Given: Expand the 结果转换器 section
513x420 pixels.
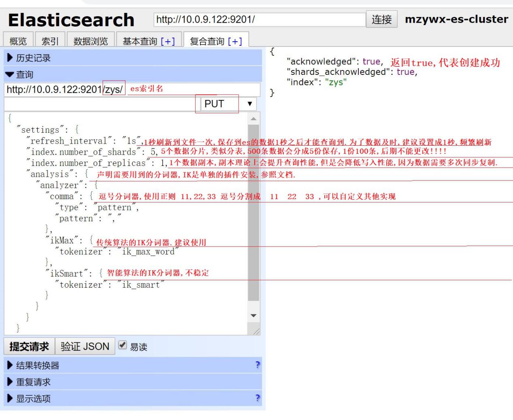Looking at the screenshot, I should point(37,365).
